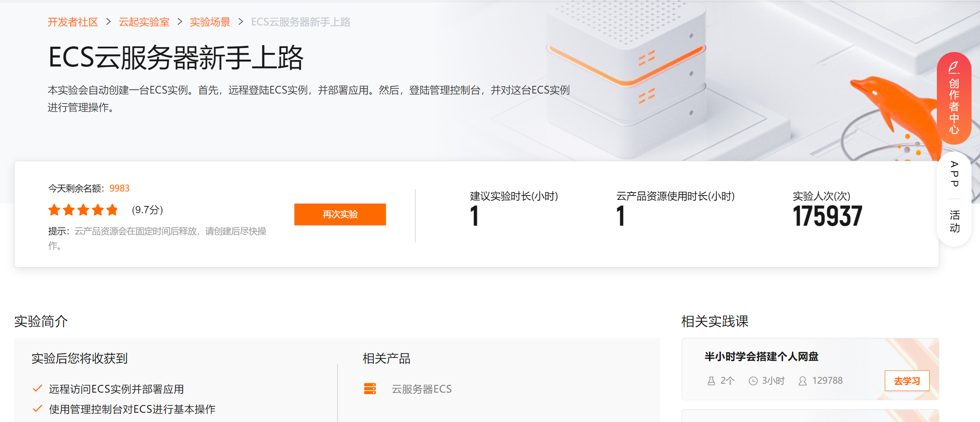Click checkmark beside 远程访问ECS实例并部署应用

coord(38,389)
